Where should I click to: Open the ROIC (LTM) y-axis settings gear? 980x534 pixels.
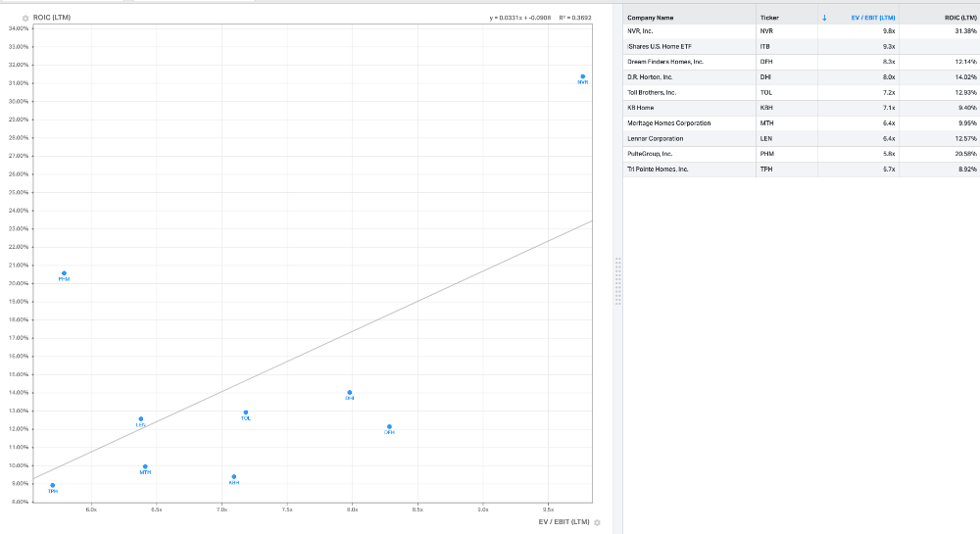click(25, 18)
